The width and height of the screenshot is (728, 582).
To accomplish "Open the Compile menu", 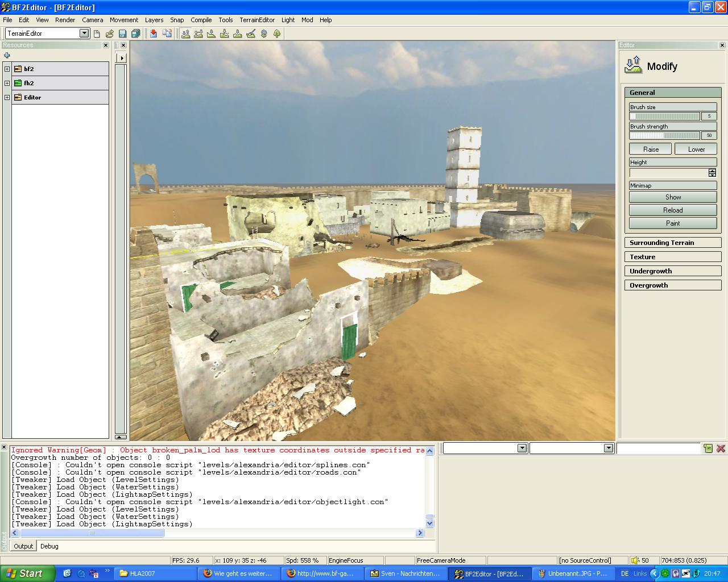I will pos(201,20).
